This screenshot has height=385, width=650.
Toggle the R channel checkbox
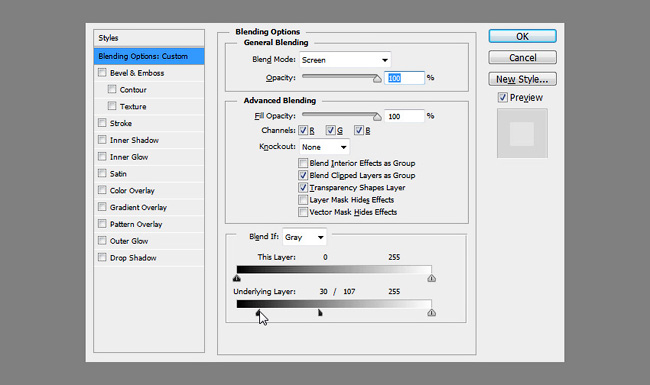point(303,131)
